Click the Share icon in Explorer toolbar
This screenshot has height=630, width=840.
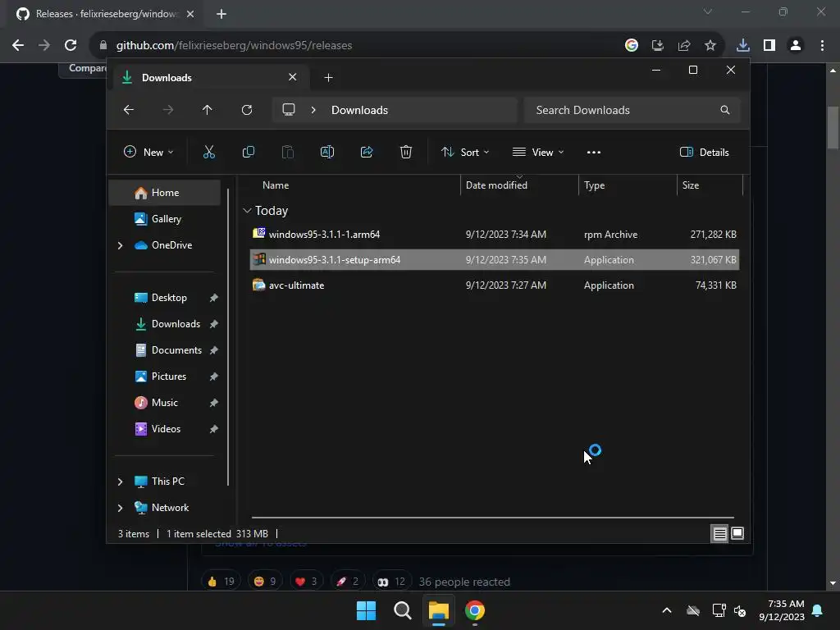pos(367,152)
